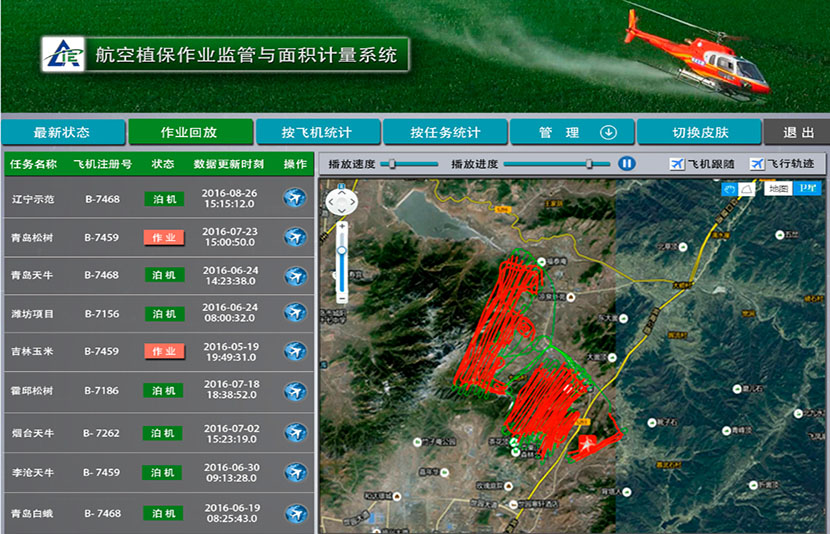Click the 切换皮肤 button
Viewport: 830px width, 534px height.
(x=699, y=133)
